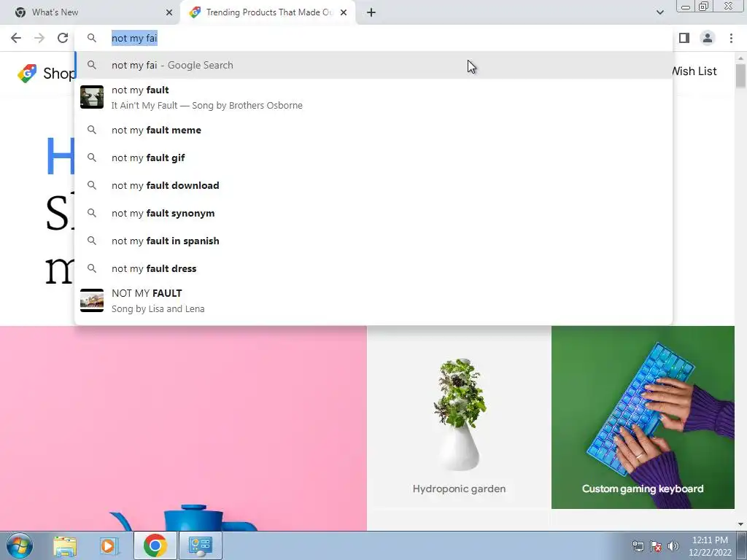
Task: Choose 'not my fai - Google Search' suggestion
Action: 374,65
